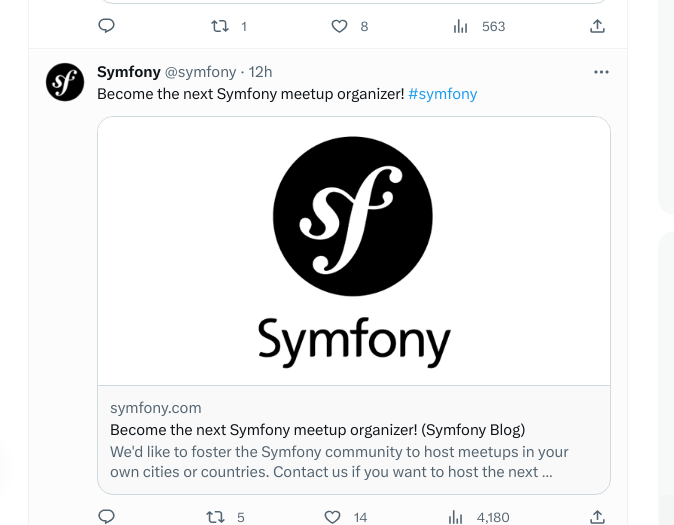Open the 12h timestamp of the tweet
The height and width of the screenshot is (525, 674).
[261, 72]
